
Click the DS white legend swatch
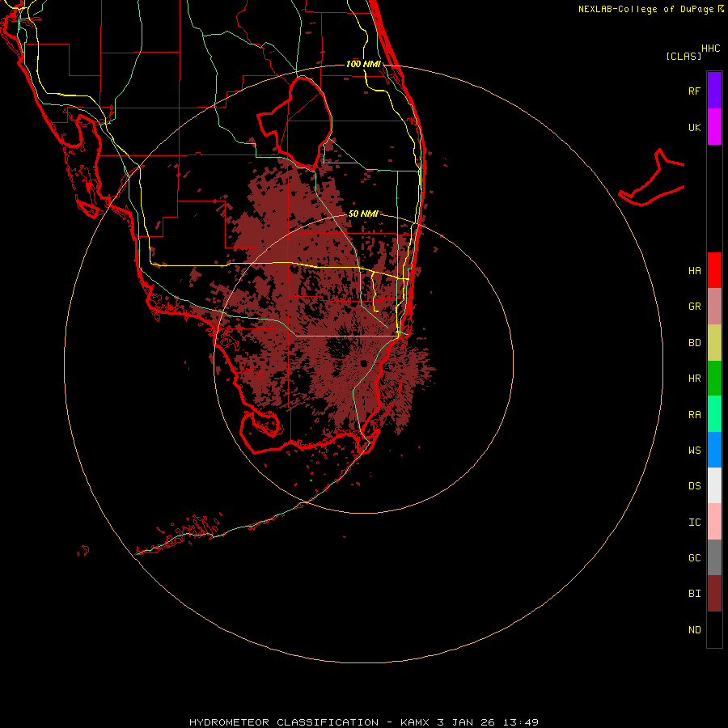714,485
